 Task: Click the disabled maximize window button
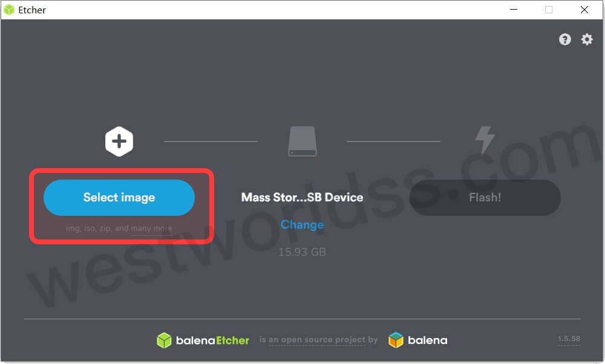(x=549, y=10)
